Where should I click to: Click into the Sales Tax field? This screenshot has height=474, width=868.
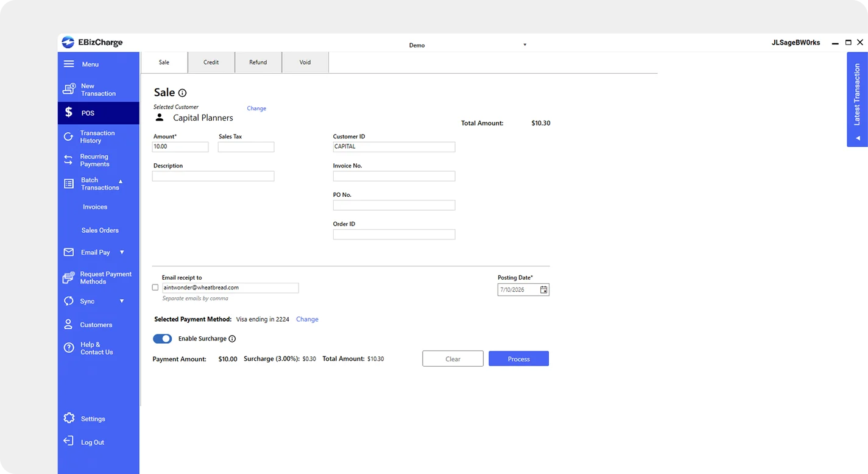246,147
